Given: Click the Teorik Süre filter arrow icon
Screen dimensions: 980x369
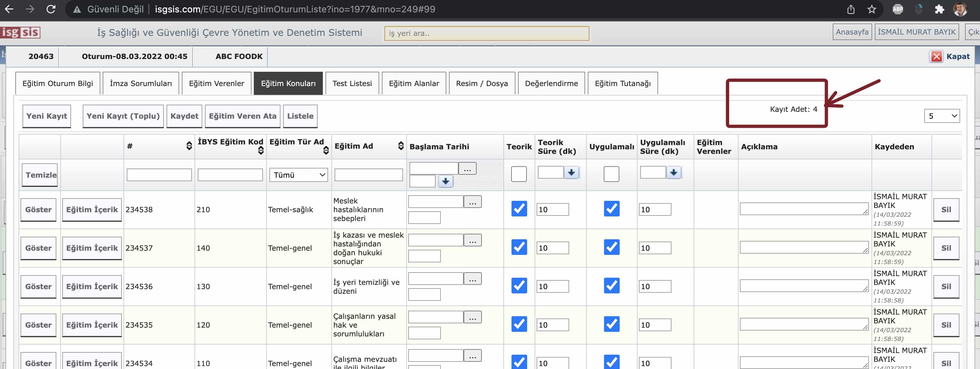Looking at the screenshot, I should pos(571,172).
